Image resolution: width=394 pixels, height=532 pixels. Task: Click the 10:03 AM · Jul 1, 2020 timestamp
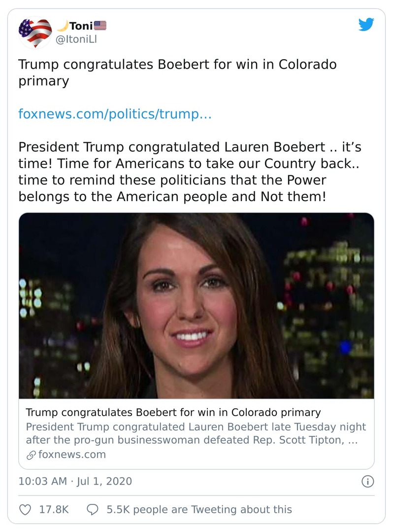75,481
